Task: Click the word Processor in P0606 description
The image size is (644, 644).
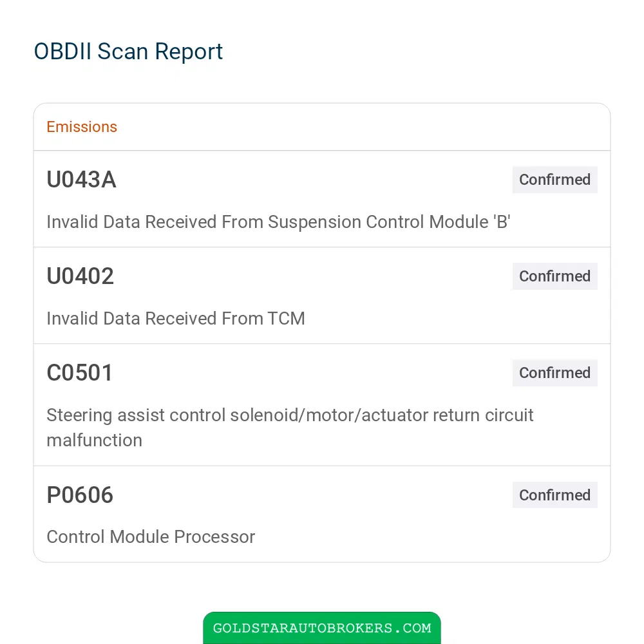Action: 214,537
